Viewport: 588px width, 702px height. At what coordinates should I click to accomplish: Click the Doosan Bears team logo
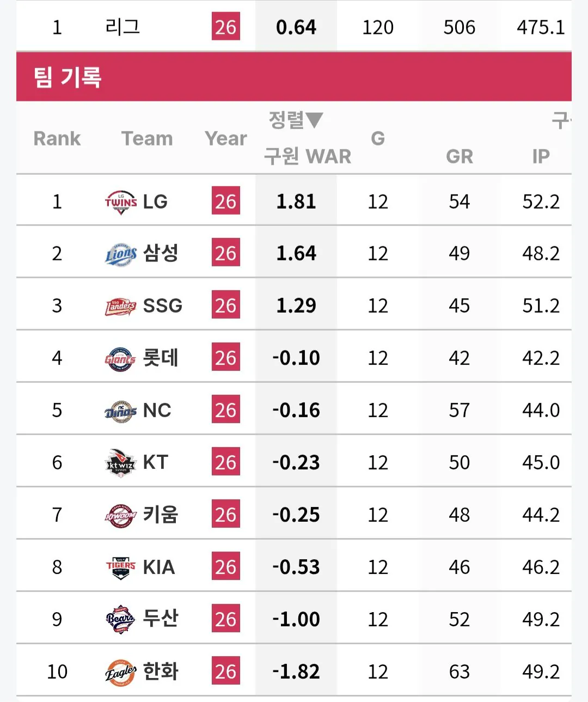click(120, 620)
